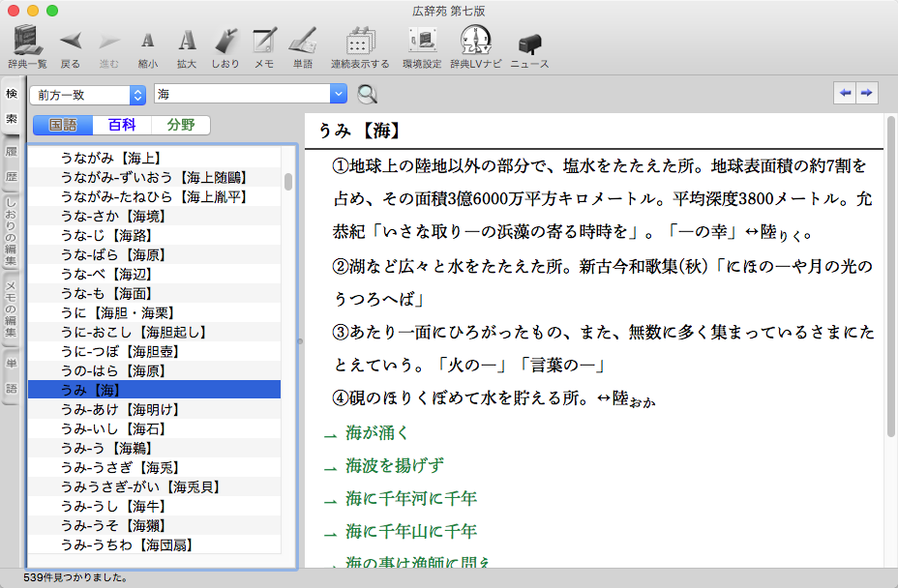Select the 検索 side tab
This screenshot has width=898, height=588.
12,106
